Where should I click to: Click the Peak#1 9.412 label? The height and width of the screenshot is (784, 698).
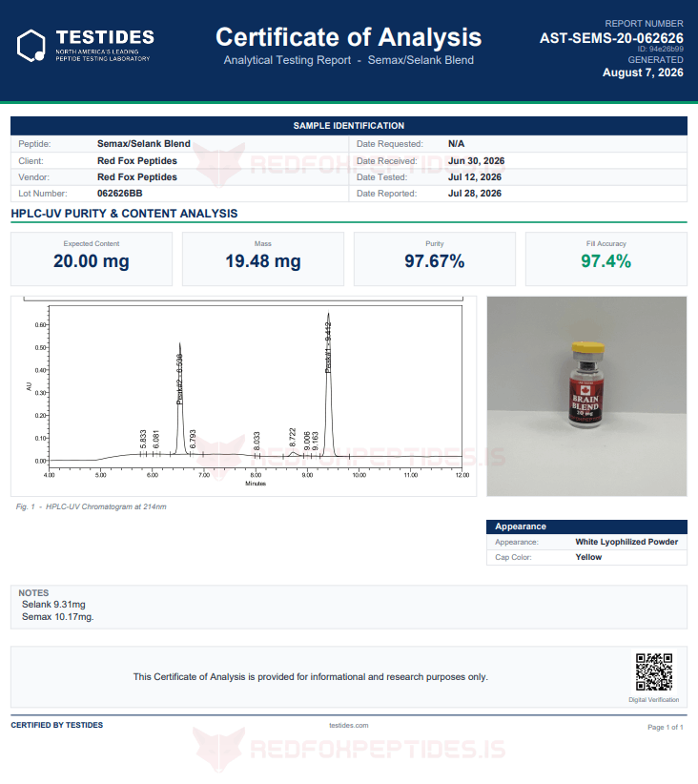point(328,348)
